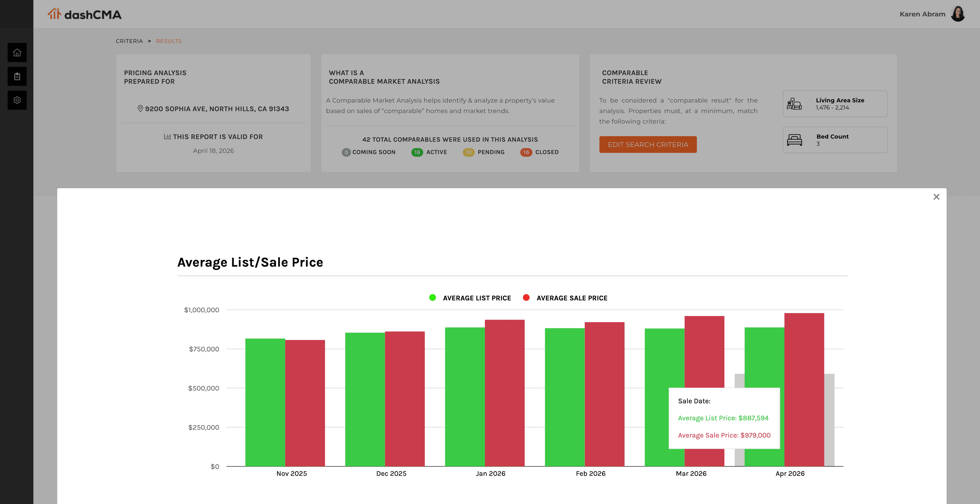Toggle Average List Price legend dot
The image size is (980, 504).
pos(433,298)
